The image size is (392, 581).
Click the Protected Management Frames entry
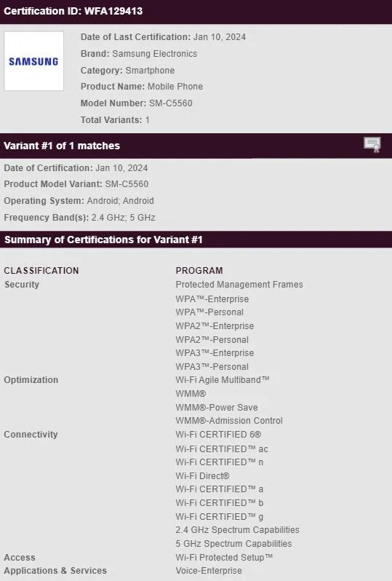click(x=239, y=285)
